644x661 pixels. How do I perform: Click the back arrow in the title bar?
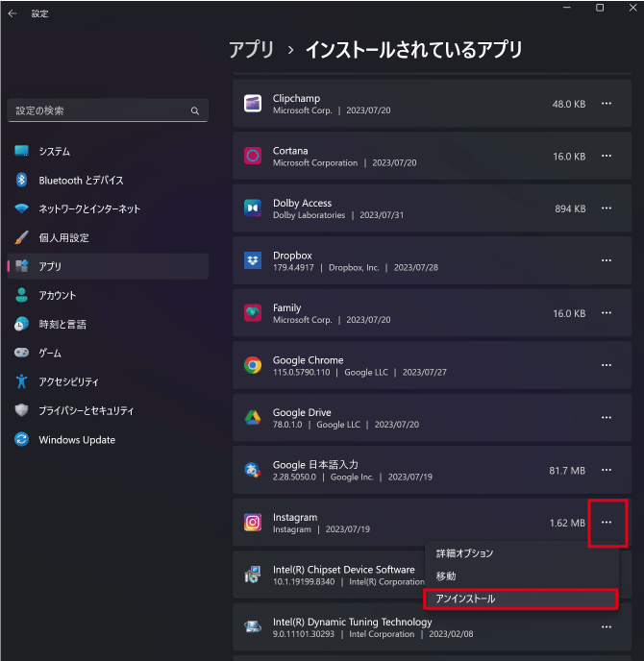12,13
